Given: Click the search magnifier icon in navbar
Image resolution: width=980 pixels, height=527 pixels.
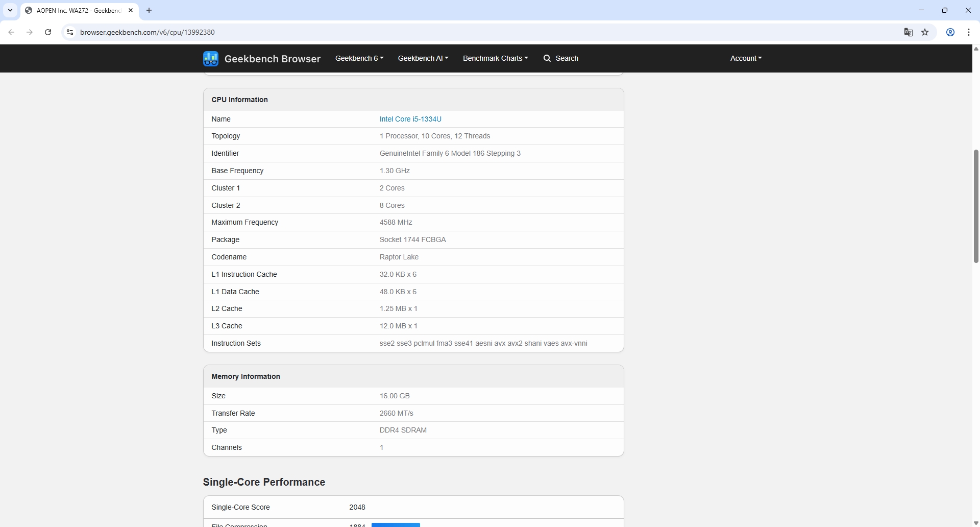Looking at the screenshot, I should tap(547, 58).
